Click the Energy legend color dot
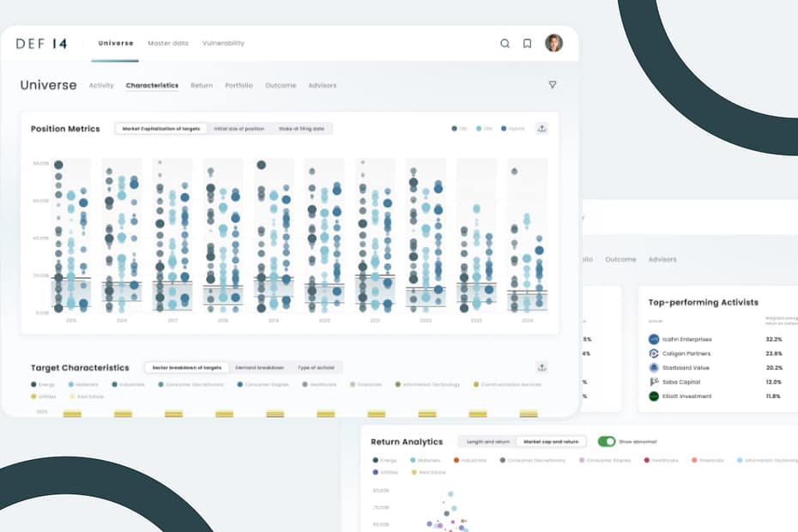 coord(33,384)
